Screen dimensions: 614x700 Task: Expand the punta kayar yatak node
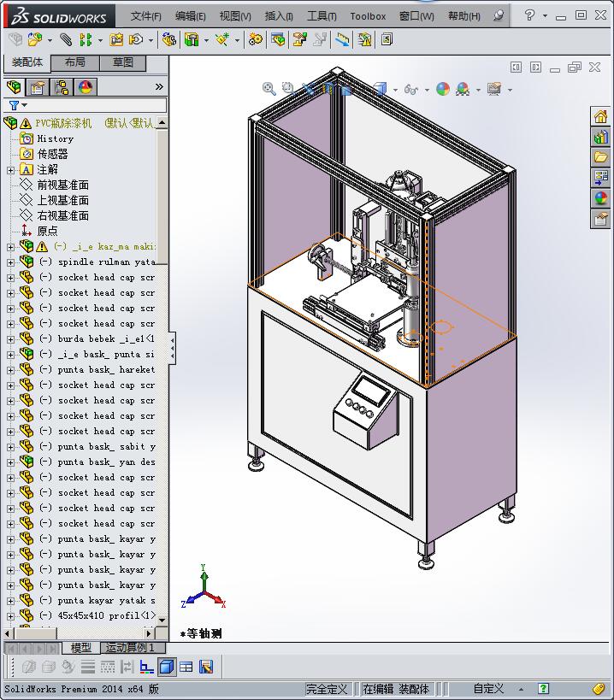pyautogui.click(x=11, y=601)
